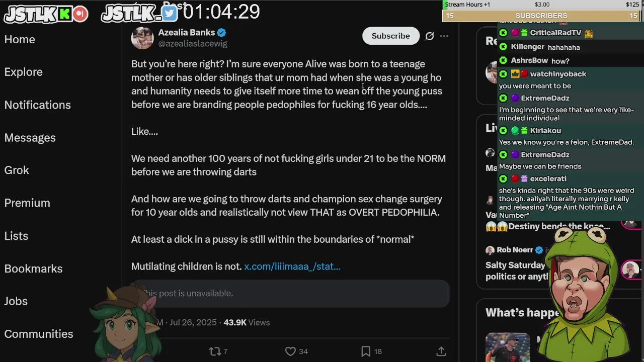Open Explore in sidebar
Image resolution: width=644 pixels, height=362 pixels.
24,72
